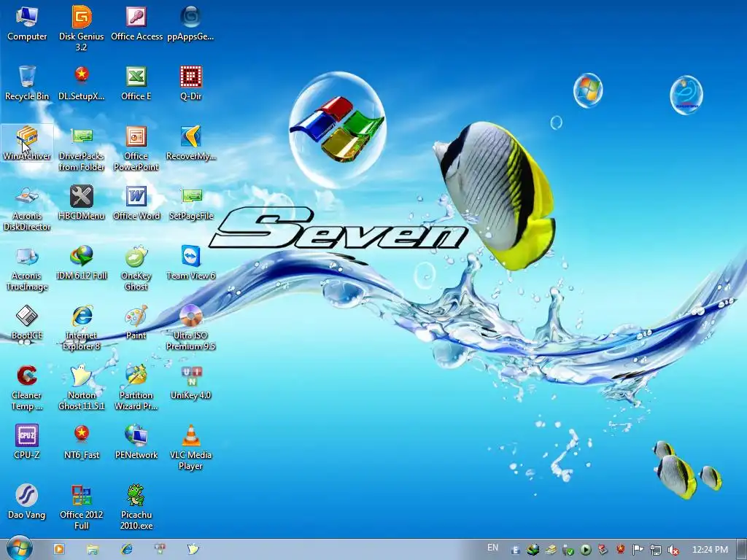The height and width of the screenshot is (560, 747).
Task: Select the Office E (Excel) icon
Action: [136, 83]
